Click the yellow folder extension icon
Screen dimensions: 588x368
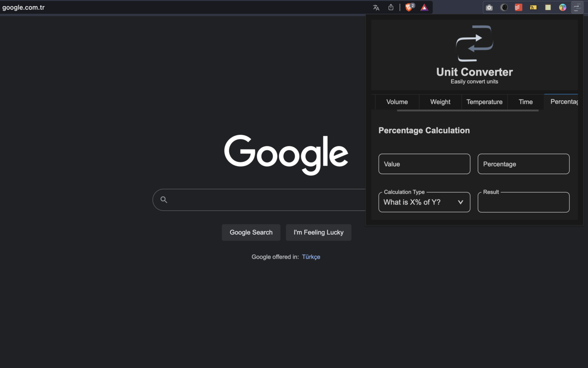coord(533,7)
